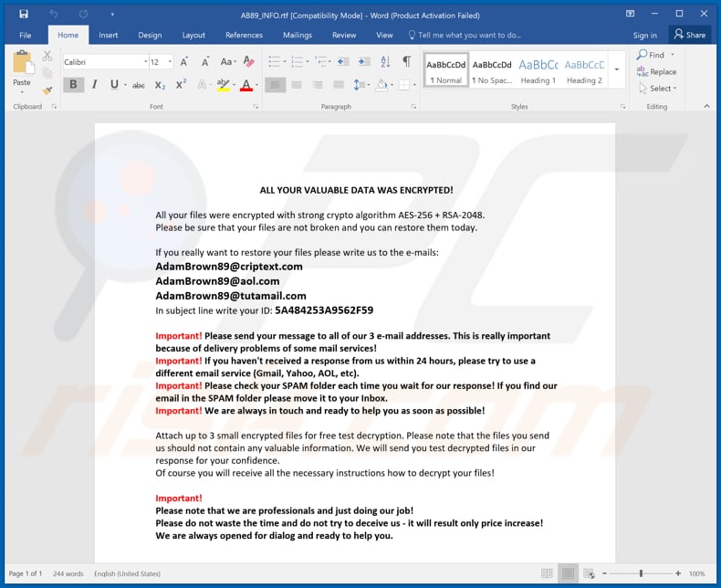
Task: Switch to Web Layout view icon
Action: click(x=589, y=573)
